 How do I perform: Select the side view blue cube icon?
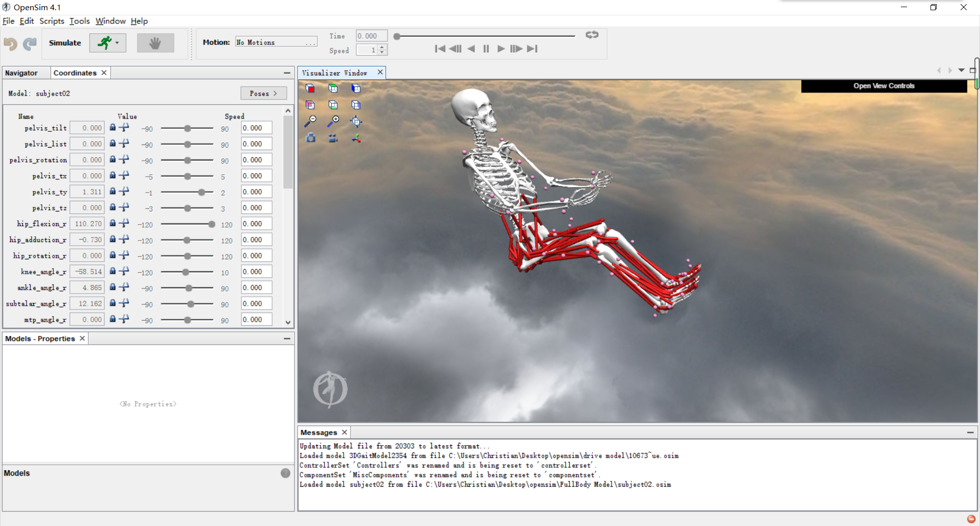[x=356, y=88]
